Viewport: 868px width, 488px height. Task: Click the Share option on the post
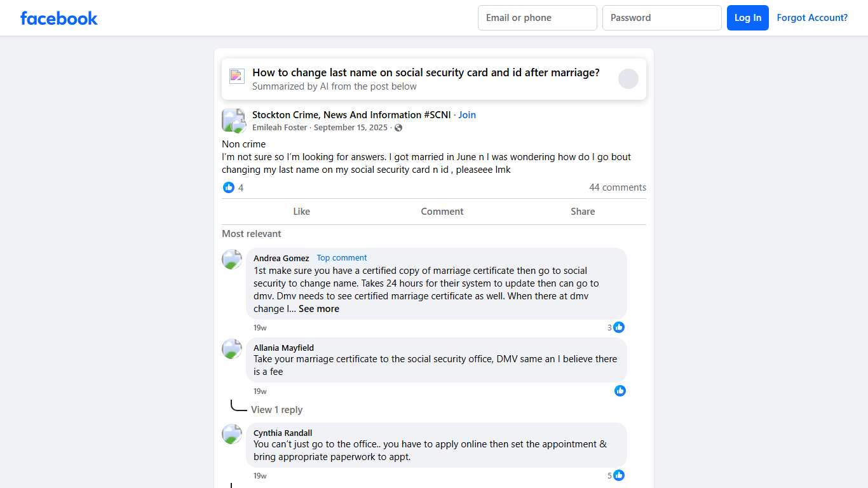click(582, 211)
